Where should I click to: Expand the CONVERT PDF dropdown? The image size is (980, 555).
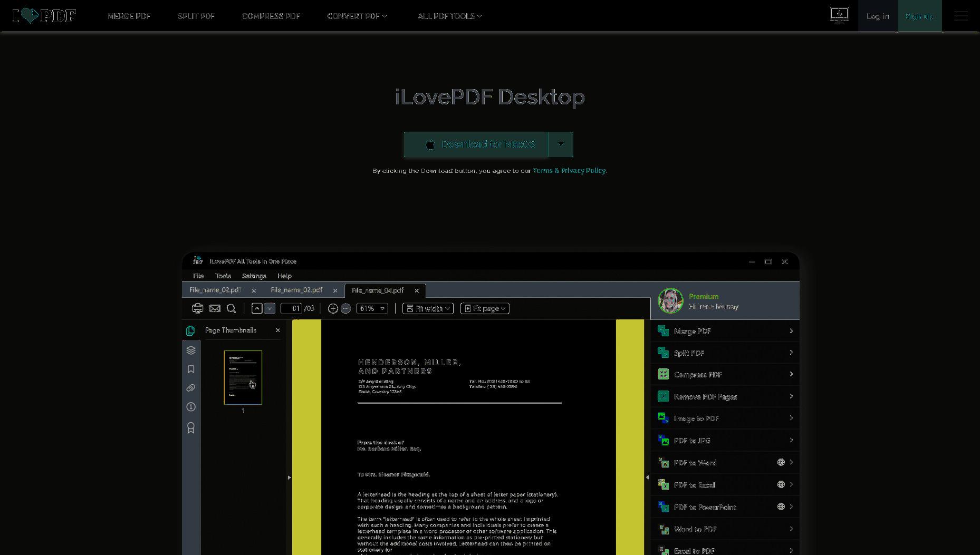[357, 16]
